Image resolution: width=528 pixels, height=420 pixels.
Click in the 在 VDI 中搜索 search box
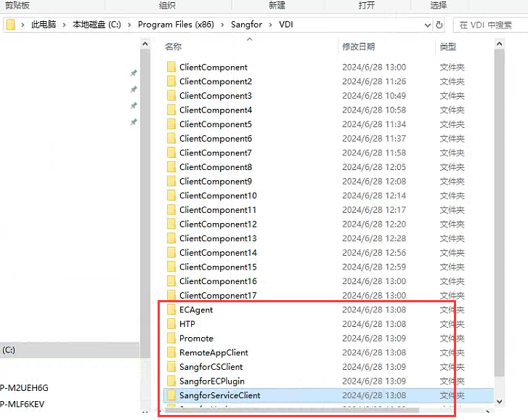pyautogui.click(x=490, y=25)
